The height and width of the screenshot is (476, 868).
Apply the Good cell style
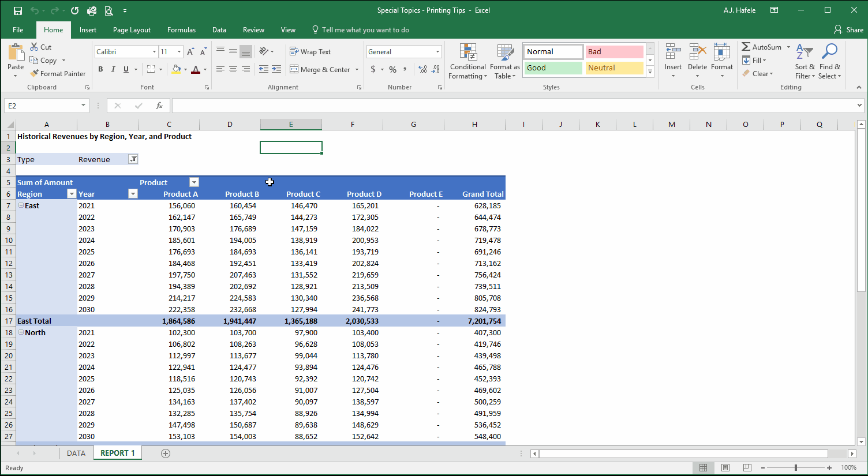click(553, 68)
